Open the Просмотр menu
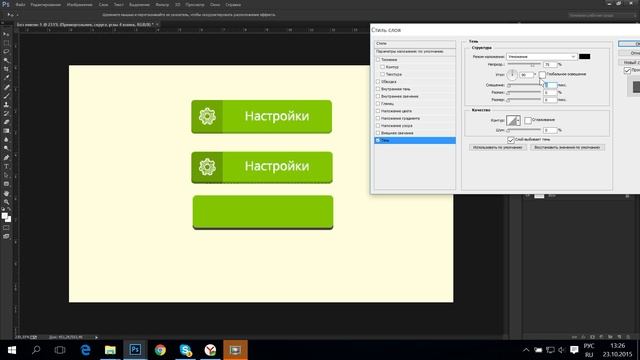The width and height of the screenshot is (640, 360). click(195, 5)
